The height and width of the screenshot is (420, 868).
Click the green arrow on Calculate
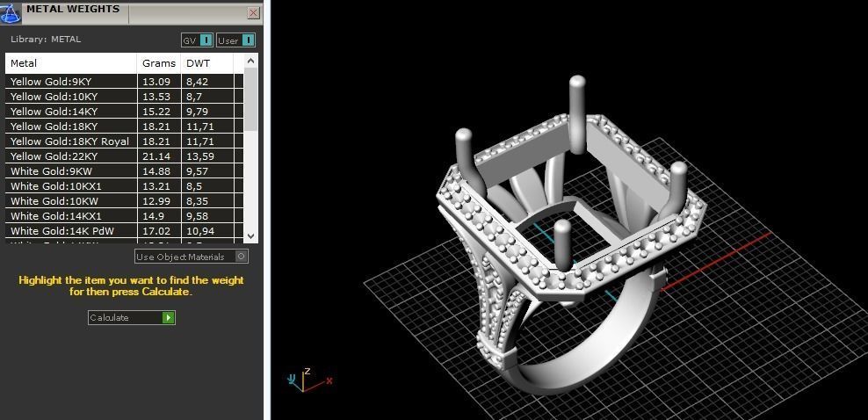pyautogui.click(x=169, y=317)
